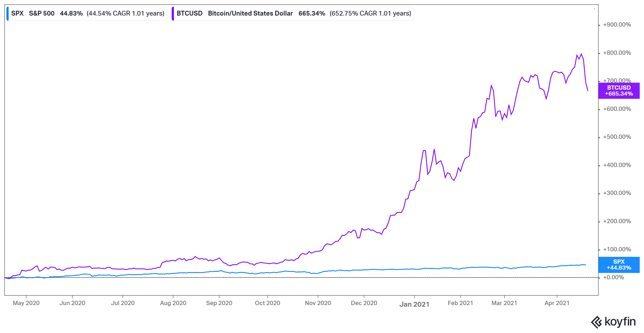Click the koyfin logo
The width and height of the screenshot is (644, 333).
(x=613, y=322)
